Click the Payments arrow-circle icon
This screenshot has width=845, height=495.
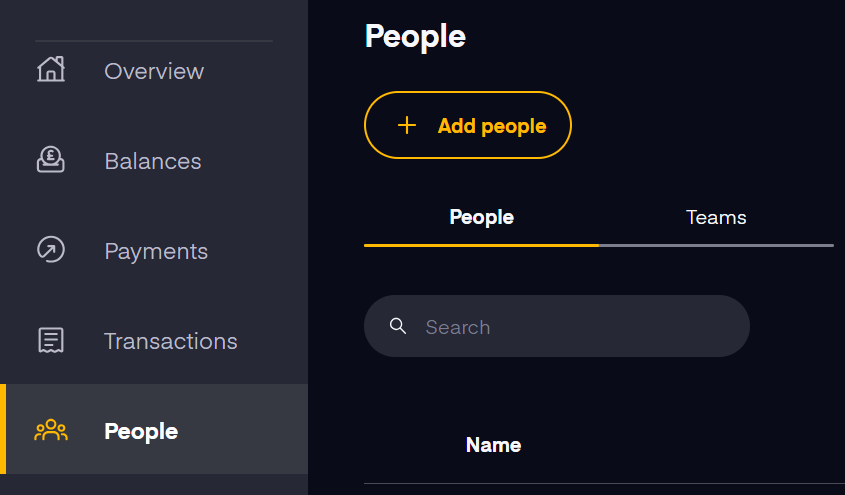coord(51,249)
